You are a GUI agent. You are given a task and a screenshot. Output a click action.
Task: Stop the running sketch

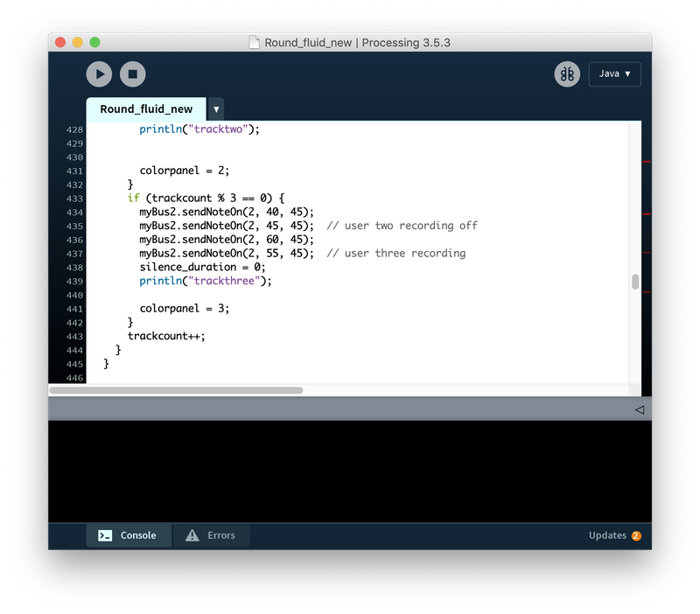click(x=133, y=74)
